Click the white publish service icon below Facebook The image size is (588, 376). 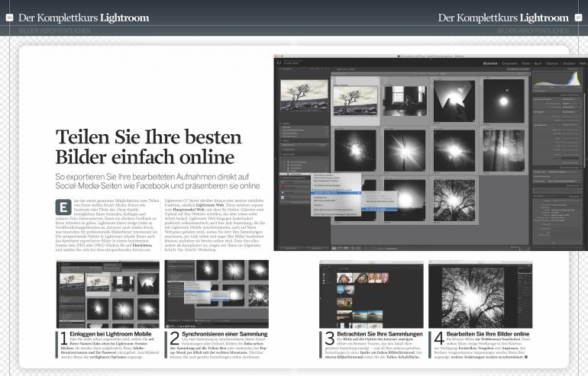point(283,198)
